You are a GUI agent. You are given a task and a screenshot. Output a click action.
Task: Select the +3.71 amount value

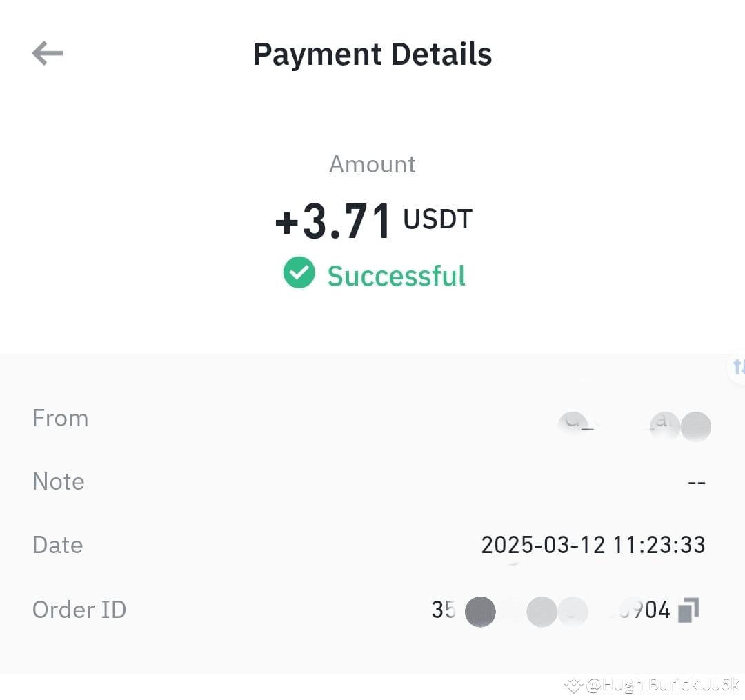tap(333, 221)
